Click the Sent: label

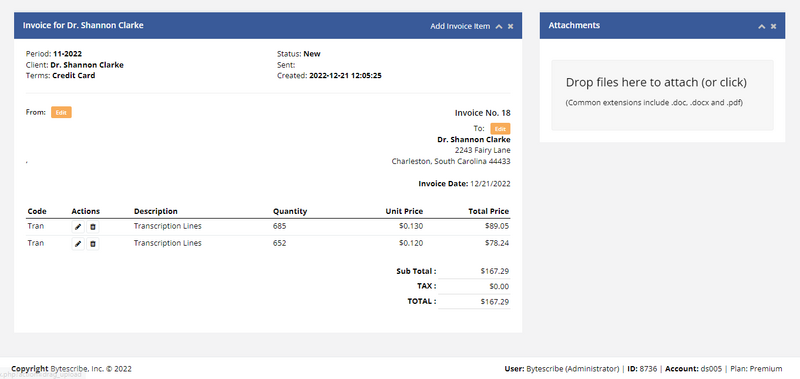(286, 65)
